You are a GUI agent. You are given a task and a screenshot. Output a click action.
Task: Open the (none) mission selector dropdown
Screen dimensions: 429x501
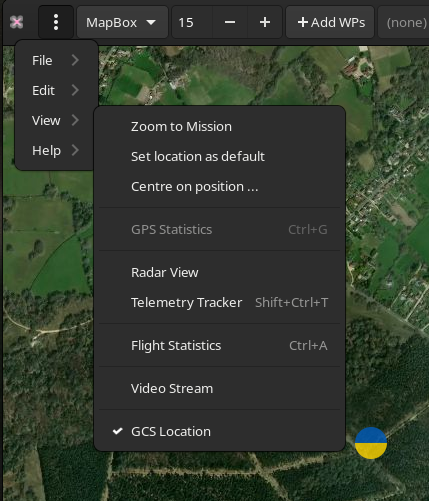403,22
